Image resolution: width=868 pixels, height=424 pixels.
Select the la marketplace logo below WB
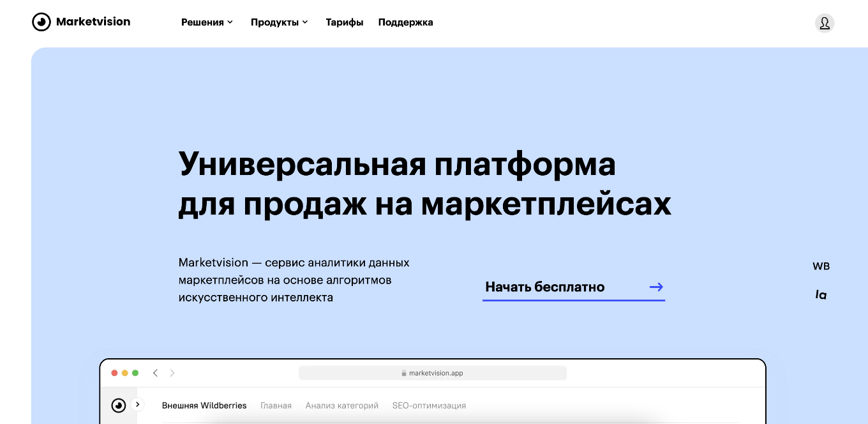point(821,294)
